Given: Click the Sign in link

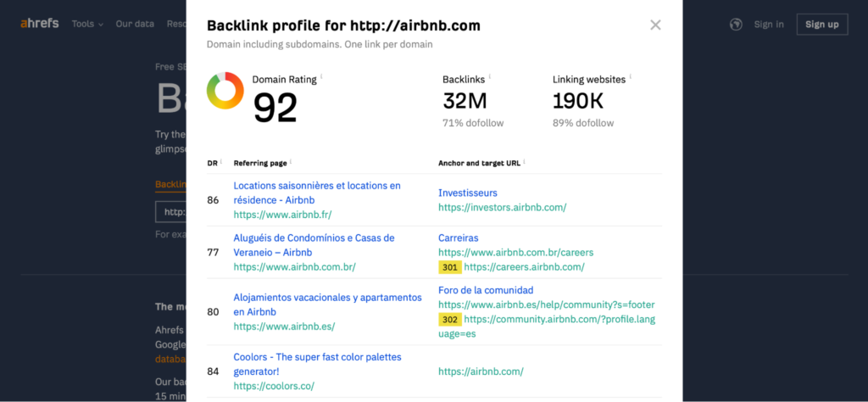Looking at the screenshot, I should pyautogui.click(x=769, y=25).
